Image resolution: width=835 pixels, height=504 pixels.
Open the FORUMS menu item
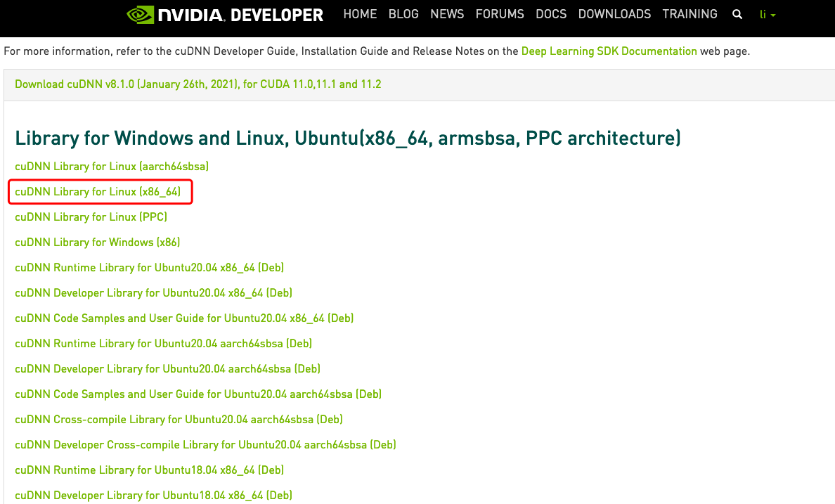pyautogui.click(x=500, y=14)
